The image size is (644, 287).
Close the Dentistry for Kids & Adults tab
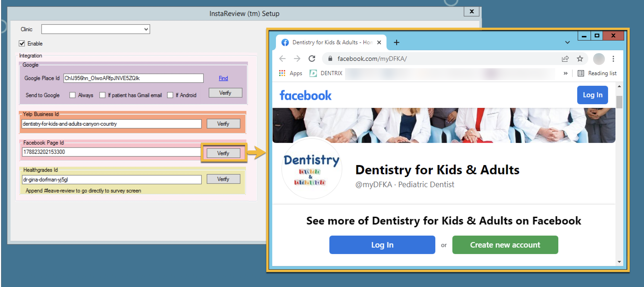[x=379, y=42]
